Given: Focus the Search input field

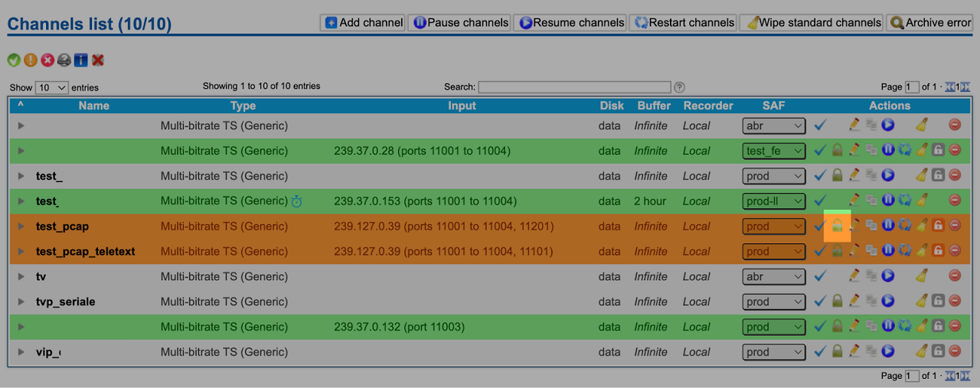Looking at the screenshot, I should pyautogui.click(x=574, y=87).
